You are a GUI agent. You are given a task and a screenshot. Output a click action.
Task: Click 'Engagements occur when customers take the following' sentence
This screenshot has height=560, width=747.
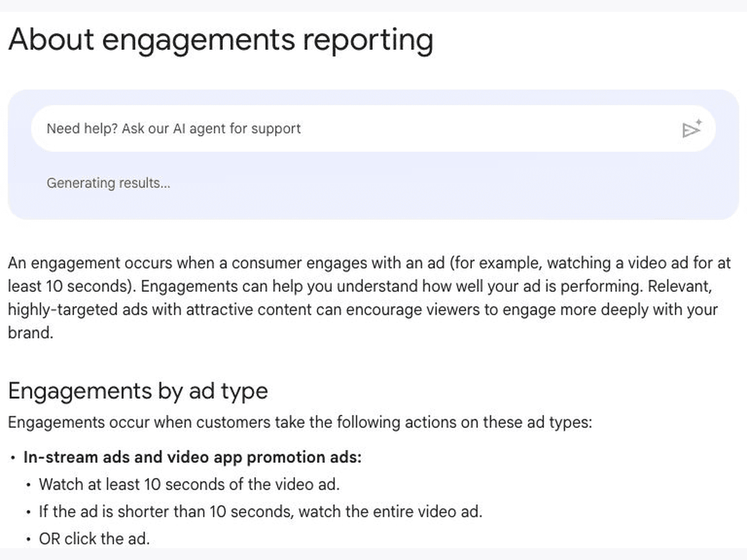(x=299, y=422)
